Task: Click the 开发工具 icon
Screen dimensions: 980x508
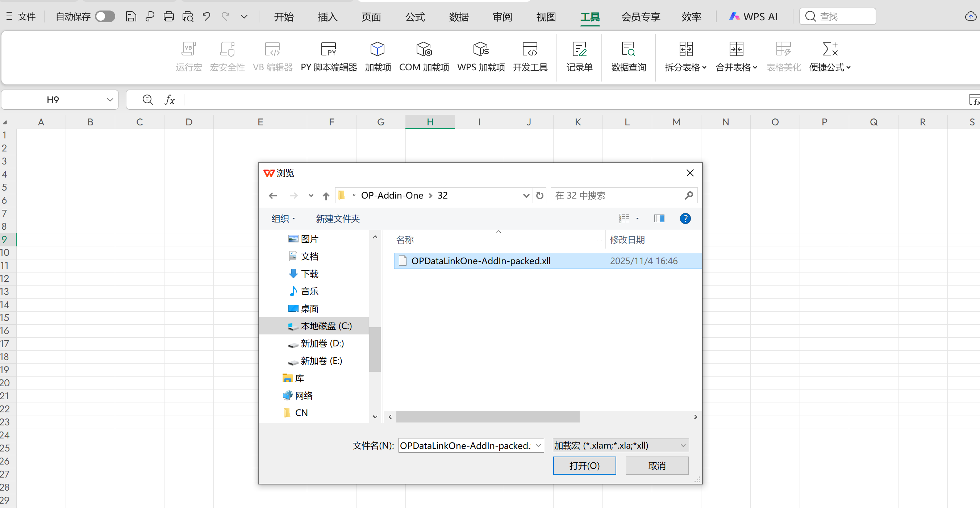Action: (530, 56)
